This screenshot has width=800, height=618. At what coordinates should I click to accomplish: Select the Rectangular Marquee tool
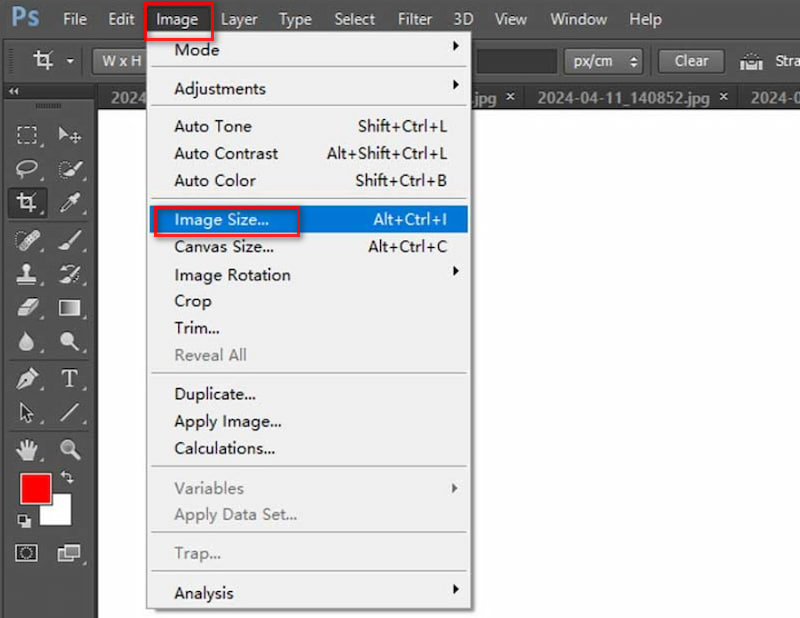pos(27,135)
